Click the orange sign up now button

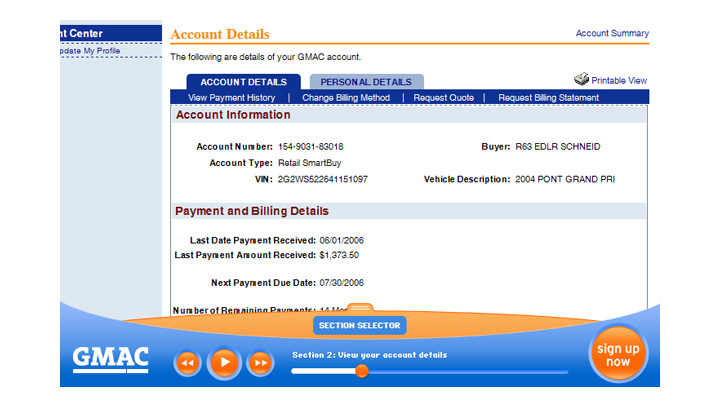click(x=617, y=355)
